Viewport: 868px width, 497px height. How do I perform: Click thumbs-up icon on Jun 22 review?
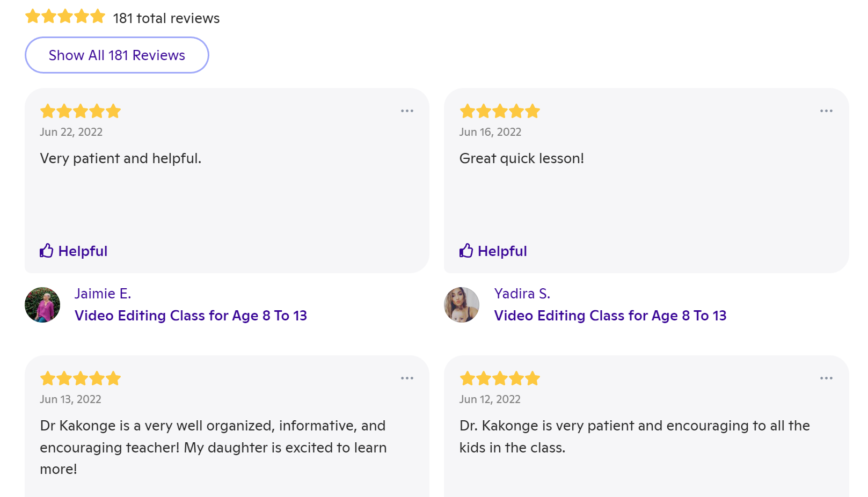[47, 251]
